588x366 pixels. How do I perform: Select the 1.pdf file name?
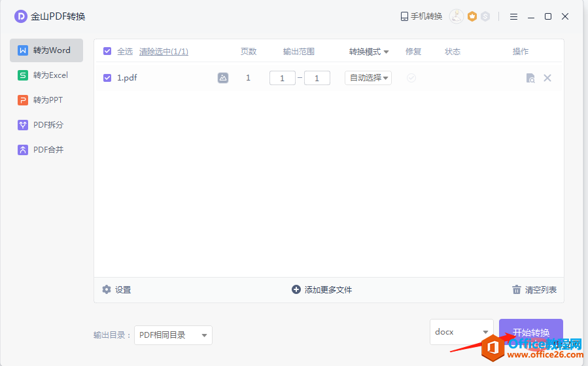pyautogui.click(x=127, y=78)
